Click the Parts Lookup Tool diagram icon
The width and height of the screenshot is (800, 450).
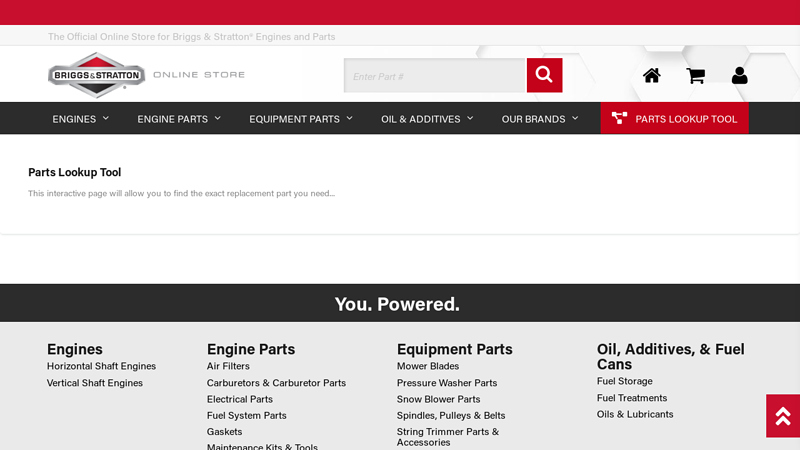point(619,118)
